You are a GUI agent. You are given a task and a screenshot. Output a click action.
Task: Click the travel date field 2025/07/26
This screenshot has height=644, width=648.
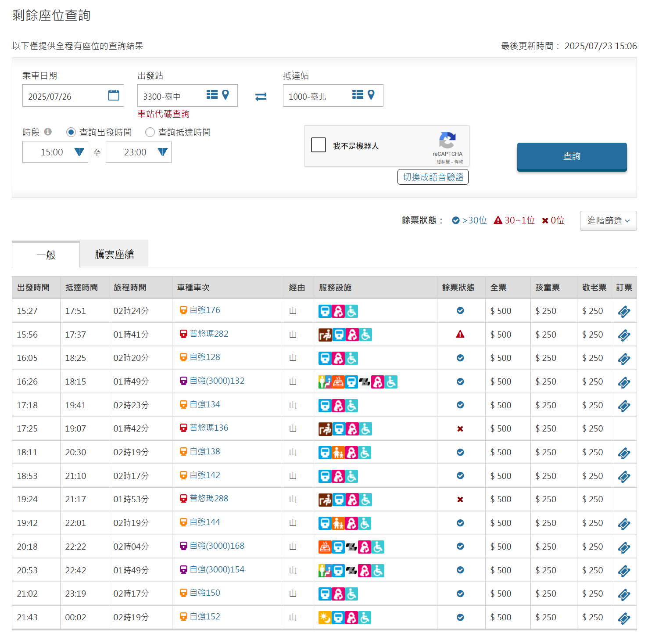click(x=73, y=95)
